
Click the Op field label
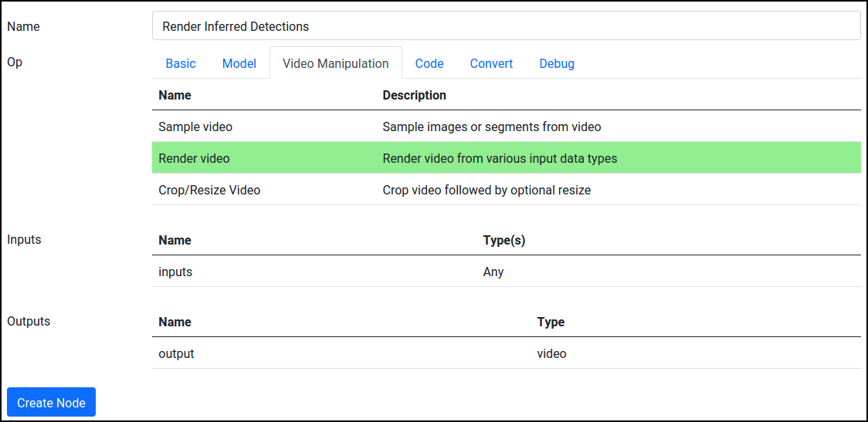coord(15,62)
